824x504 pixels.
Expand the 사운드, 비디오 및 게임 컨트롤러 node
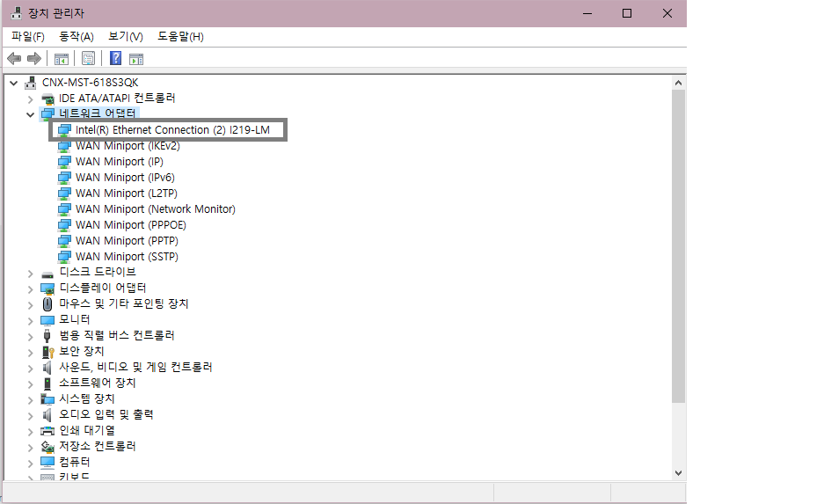tap(30, 369)
